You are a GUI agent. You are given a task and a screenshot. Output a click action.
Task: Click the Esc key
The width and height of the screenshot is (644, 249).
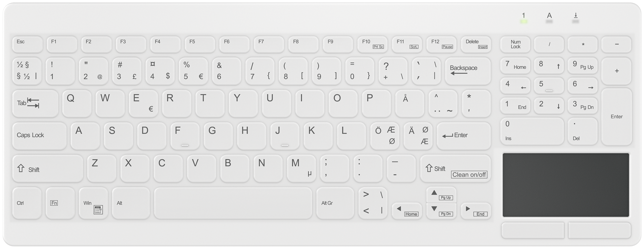coord(27,45)
